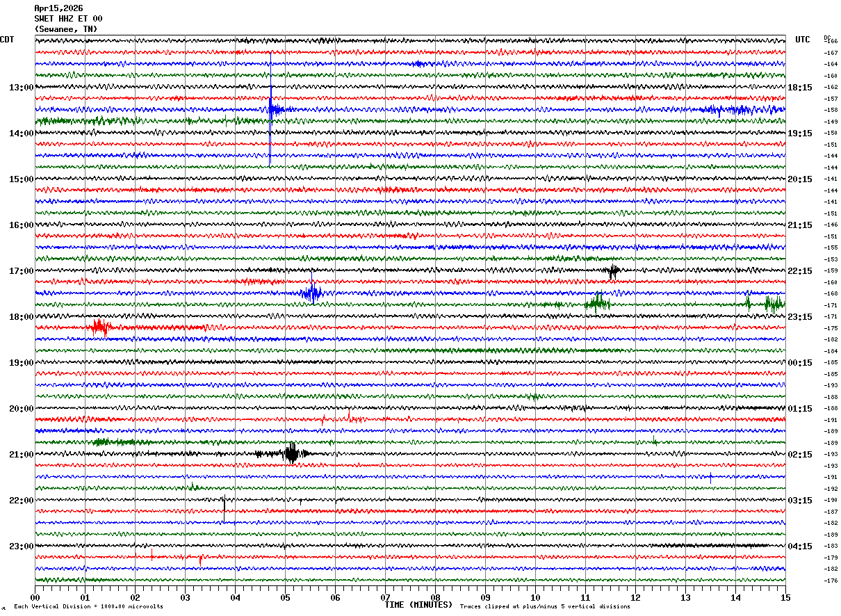Click the 15 tick on the minutes axis
This screenshot has width=841, height=616.
[x=785, y=597]
